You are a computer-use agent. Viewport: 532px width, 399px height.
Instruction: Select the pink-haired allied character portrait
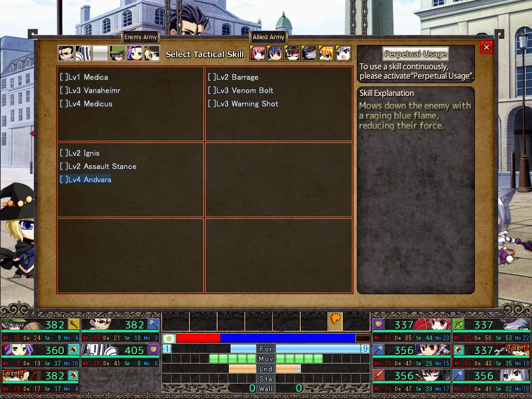[258, 53]
